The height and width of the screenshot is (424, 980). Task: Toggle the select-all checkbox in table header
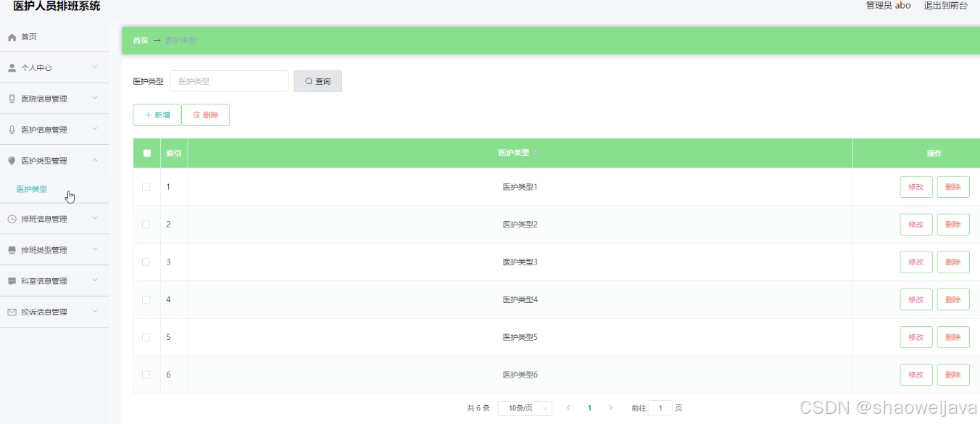coord(147,153)
